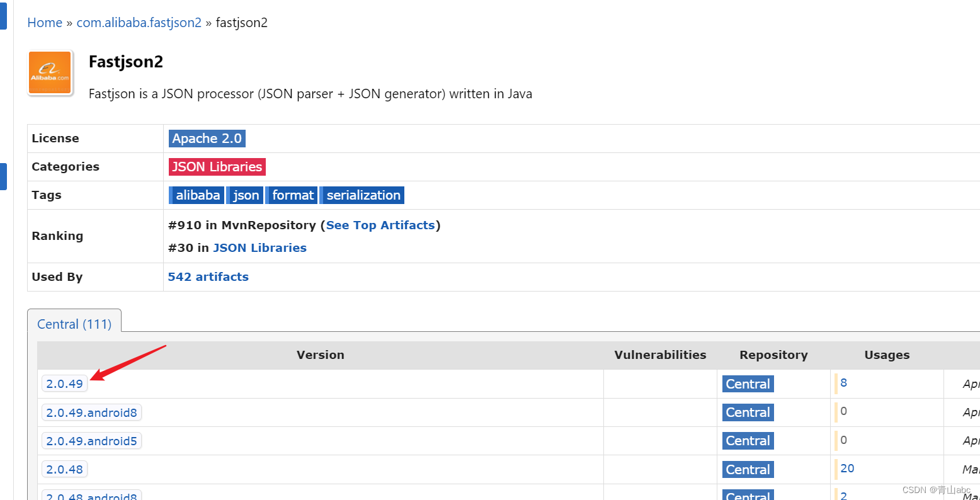Click the 8 usages count for 2.0.49
The image size is (980, 500).
pos(843,382)
